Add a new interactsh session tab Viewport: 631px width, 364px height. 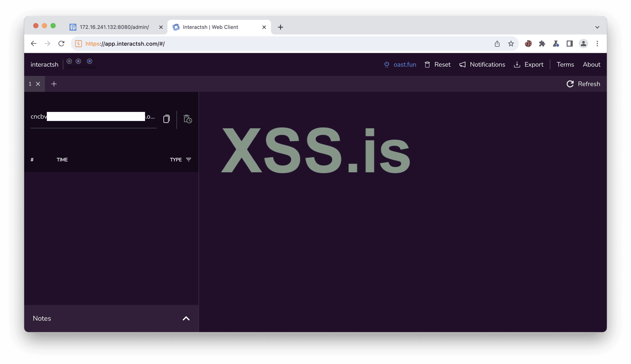(54, 84)
